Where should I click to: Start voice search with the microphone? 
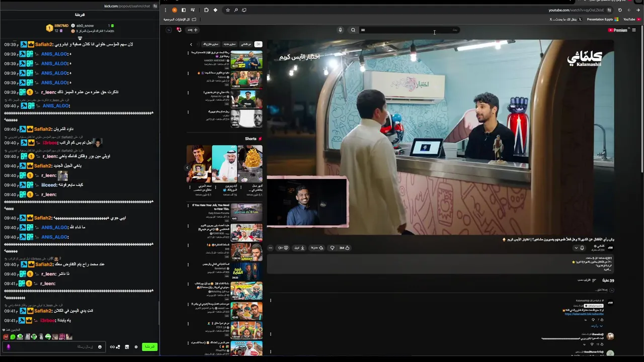(340, 30)
